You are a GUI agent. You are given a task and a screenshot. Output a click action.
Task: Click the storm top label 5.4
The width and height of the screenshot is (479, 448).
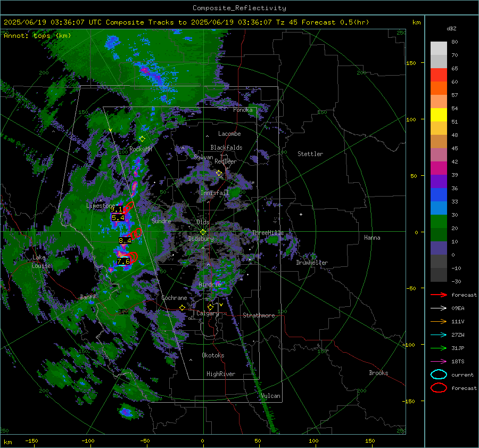click(118, 218)
